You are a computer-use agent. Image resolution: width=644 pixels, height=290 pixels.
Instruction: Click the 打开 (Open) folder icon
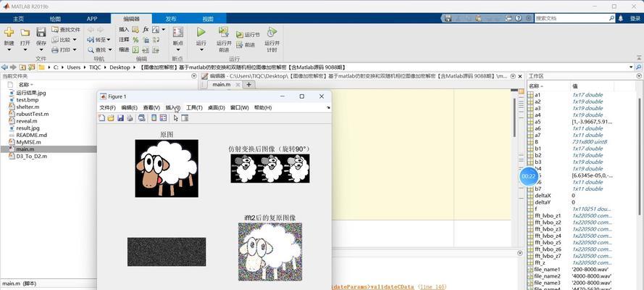25,32
